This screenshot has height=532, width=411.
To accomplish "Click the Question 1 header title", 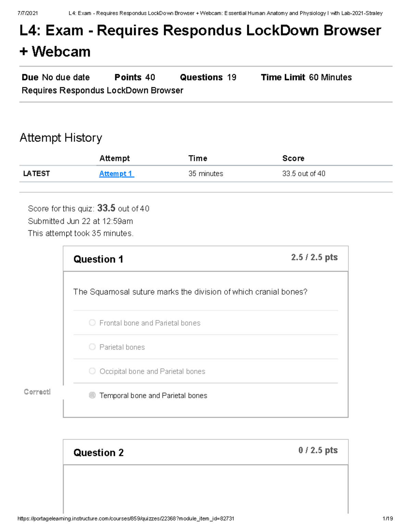I will pos(98,259).
